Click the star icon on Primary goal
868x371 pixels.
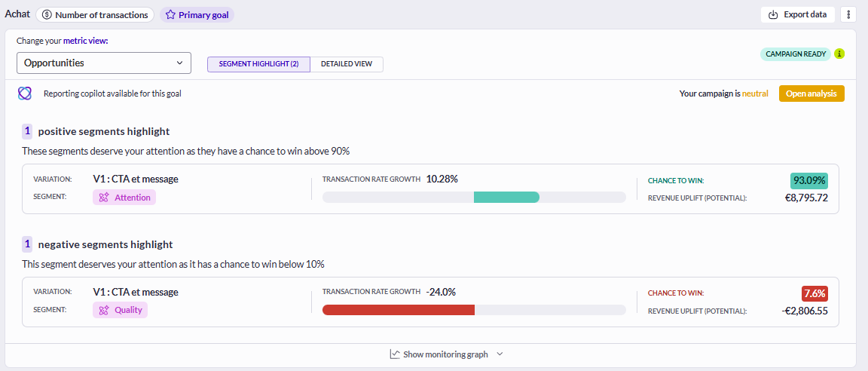click(x=170, y=15)
